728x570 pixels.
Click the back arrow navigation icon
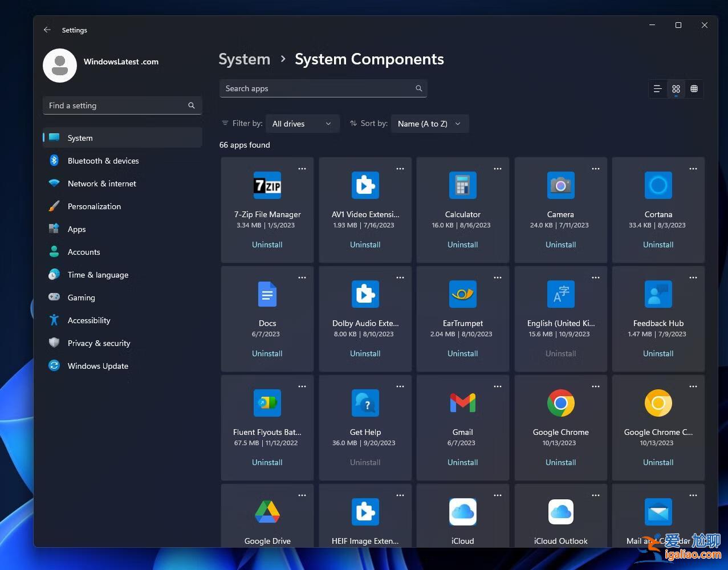click(x=47, y=30)
